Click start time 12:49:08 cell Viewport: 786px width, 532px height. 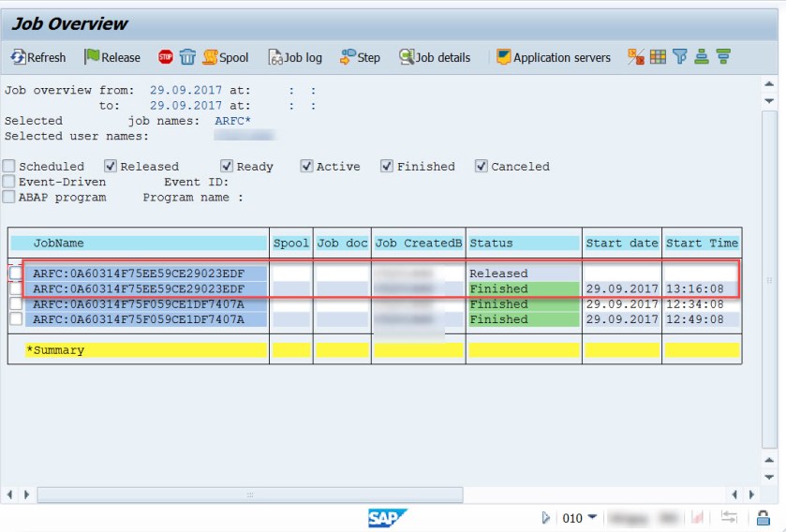pyautogui.click(x=702, y=319)
